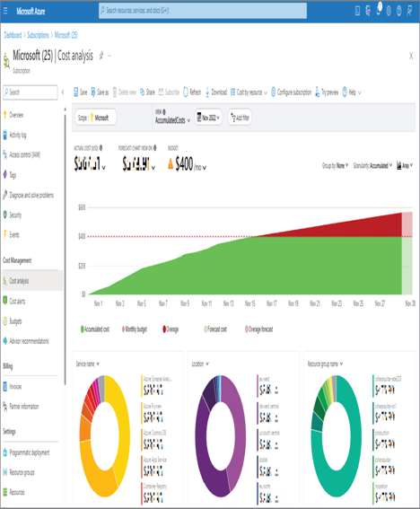This screenshot has height=509, width=420.
Task: Focus the top Search resources box
Action: pyautogui.click(x=203, y=11)
